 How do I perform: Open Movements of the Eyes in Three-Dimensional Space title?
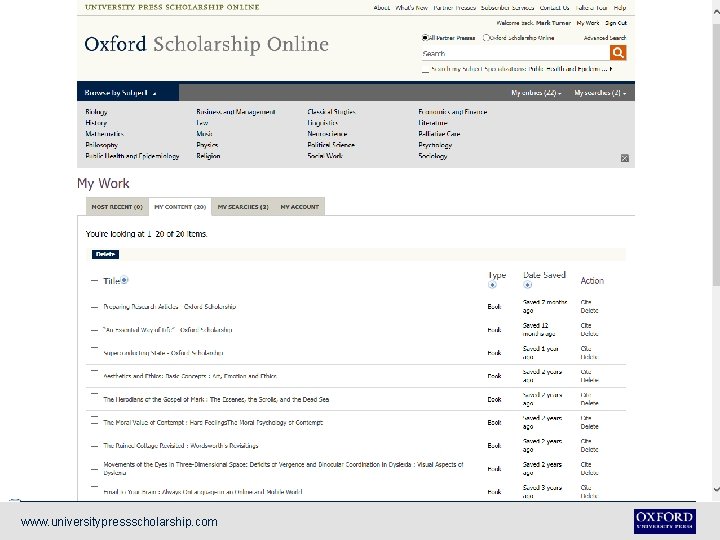click(x=283, y=468)
